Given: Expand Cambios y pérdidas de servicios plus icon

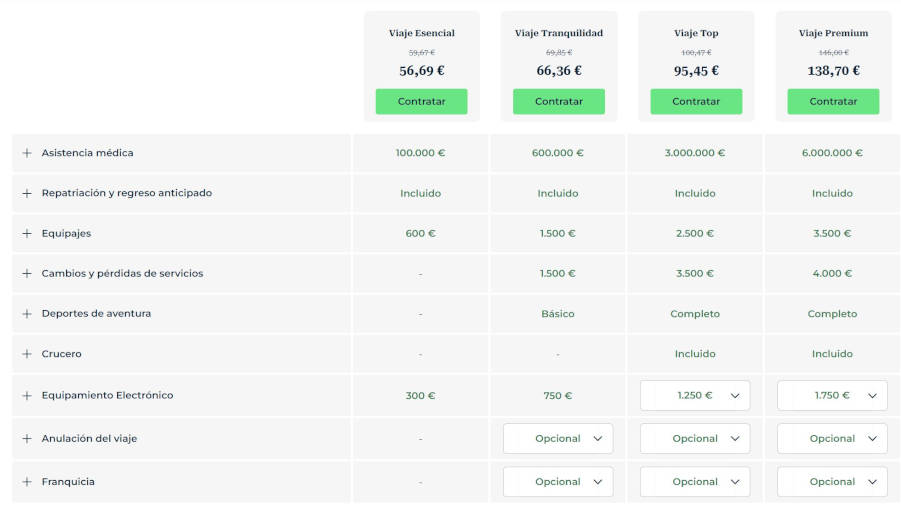Looking at the screenshot, I should coord(27,273).
